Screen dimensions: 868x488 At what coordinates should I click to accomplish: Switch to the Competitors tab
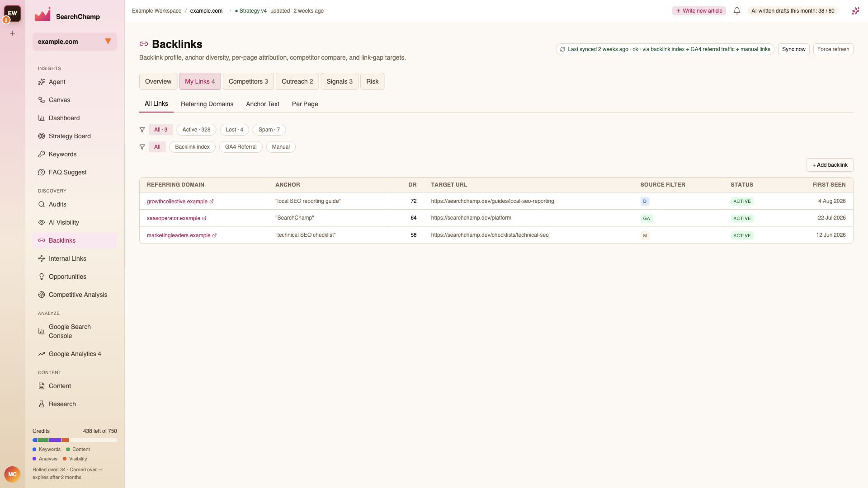point(248,81)
